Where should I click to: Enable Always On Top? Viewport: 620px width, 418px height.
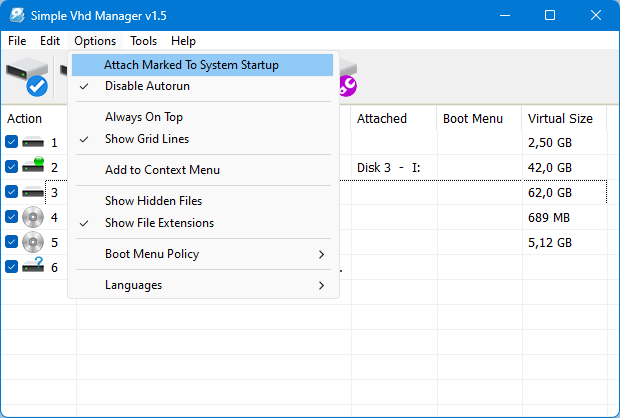pos(144,117)
